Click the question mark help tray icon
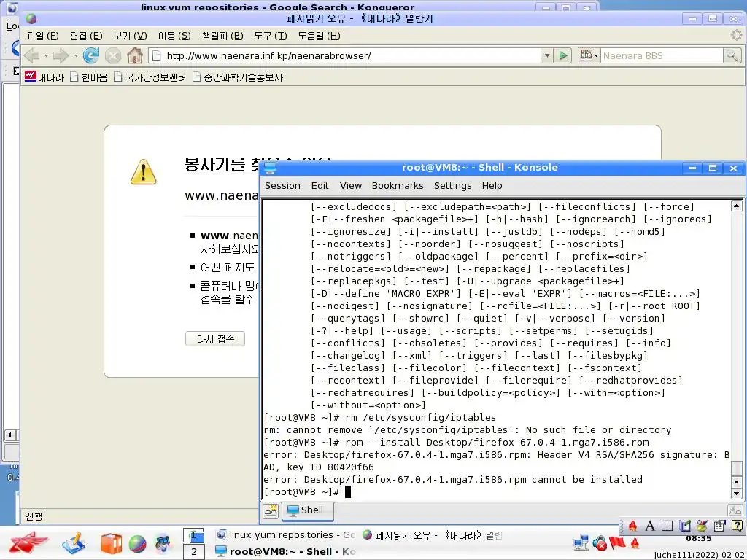This screenshot has height=560, width=747. pos(738,525)
